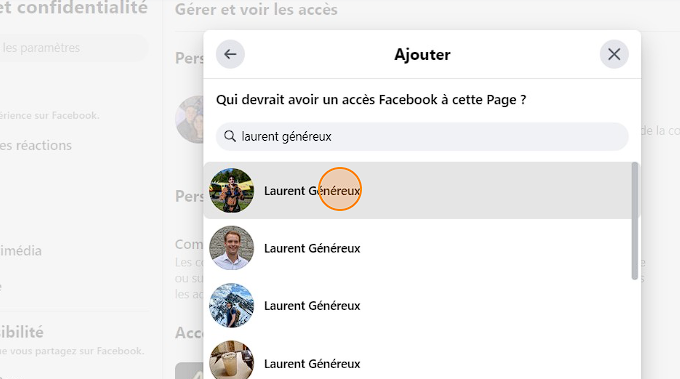
Task: Open the réactions item in left sidebar
Action: click(36, 145)
